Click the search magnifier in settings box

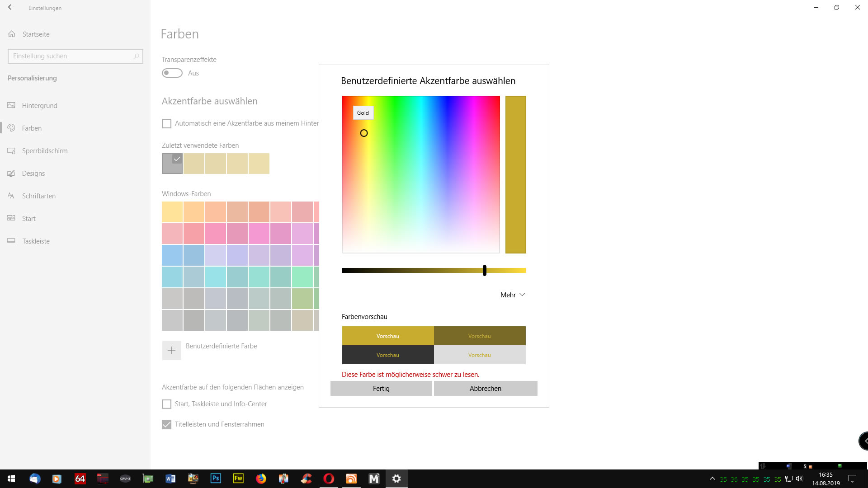[136, 56]
